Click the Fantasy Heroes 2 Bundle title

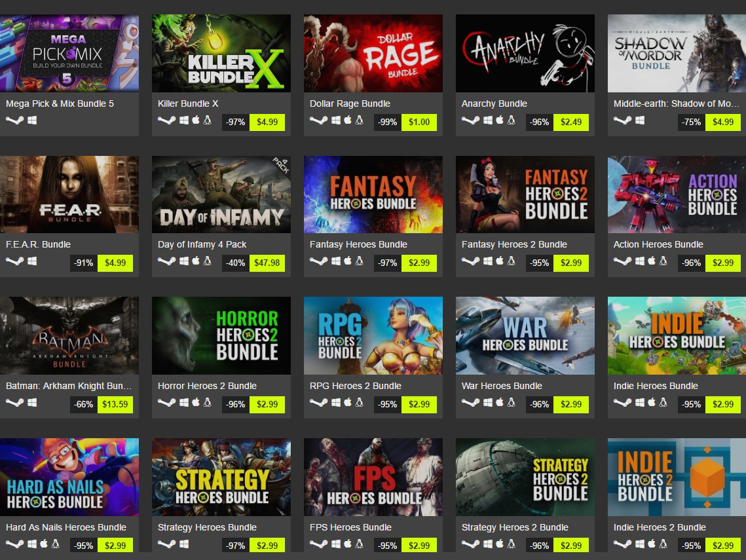tap(514, 244)
